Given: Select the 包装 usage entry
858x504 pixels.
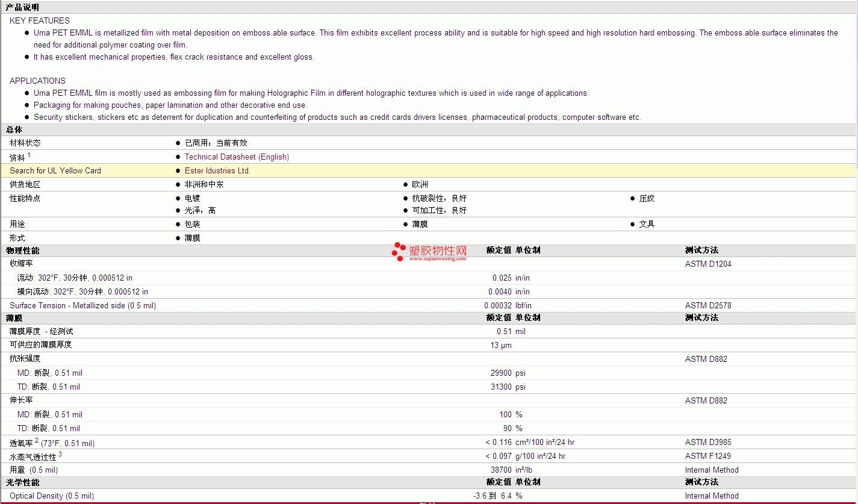Looking at the screenshot, I should [193, 224].
